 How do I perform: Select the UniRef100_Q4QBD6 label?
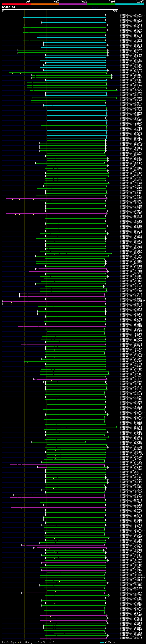tap(131, 548)
